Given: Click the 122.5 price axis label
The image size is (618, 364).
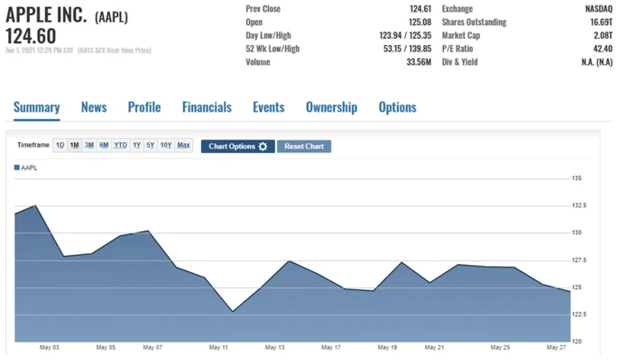Looking at the screenshot, I should (x=579, y=314).
